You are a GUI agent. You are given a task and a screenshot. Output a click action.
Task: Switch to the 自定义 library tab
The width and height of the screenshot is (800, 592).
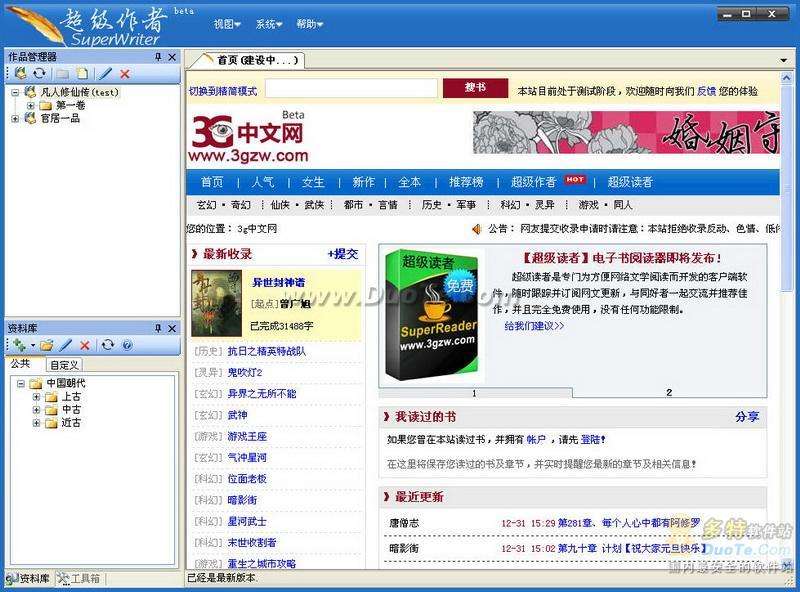click(64, 365)
